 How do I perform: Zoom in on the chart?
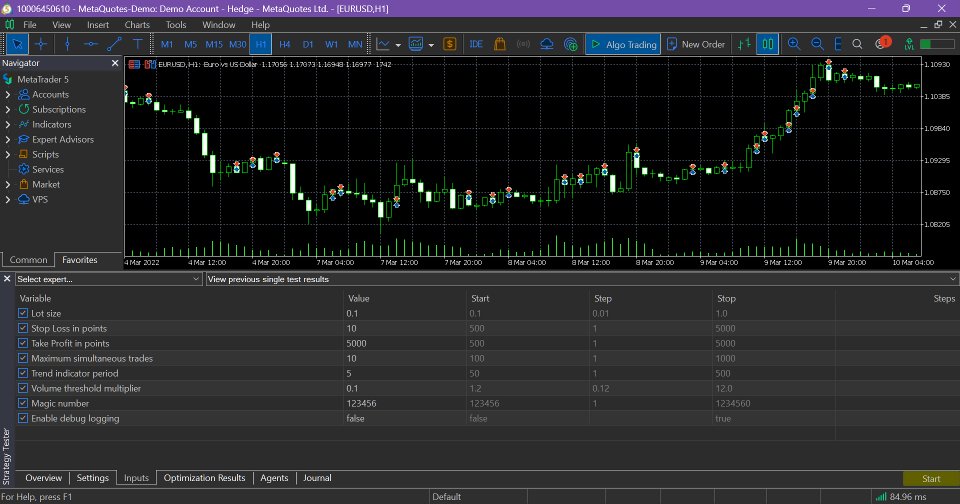click(x=794, y=44)
